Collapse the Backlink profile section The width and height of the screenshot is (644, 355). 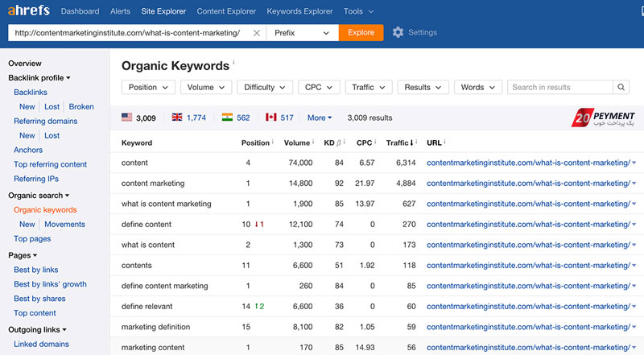pos(39,77)
